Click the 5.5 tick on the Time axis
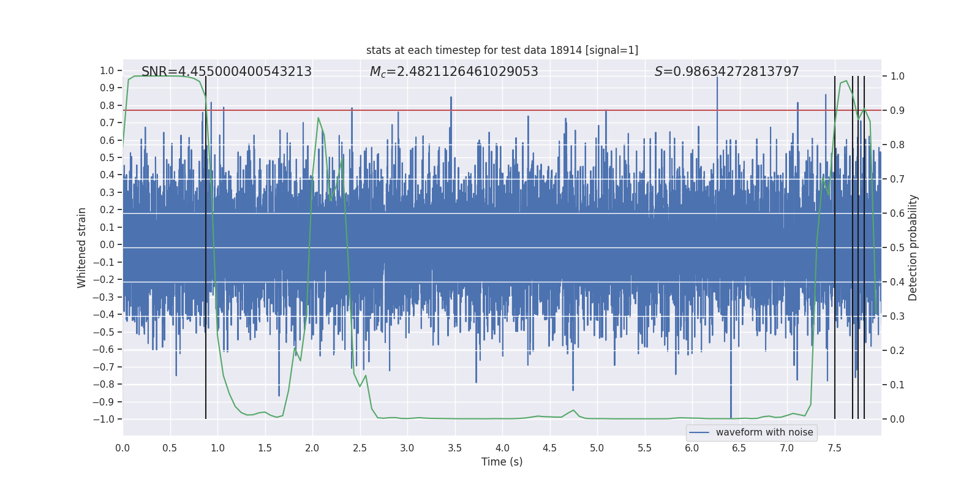980x490 pixels. (x=644, y=448)
